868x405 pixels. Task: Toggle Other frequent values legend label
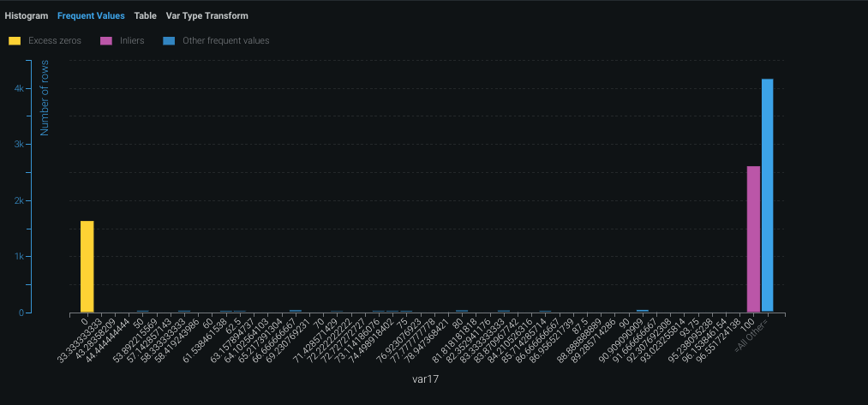coord(224,40)
